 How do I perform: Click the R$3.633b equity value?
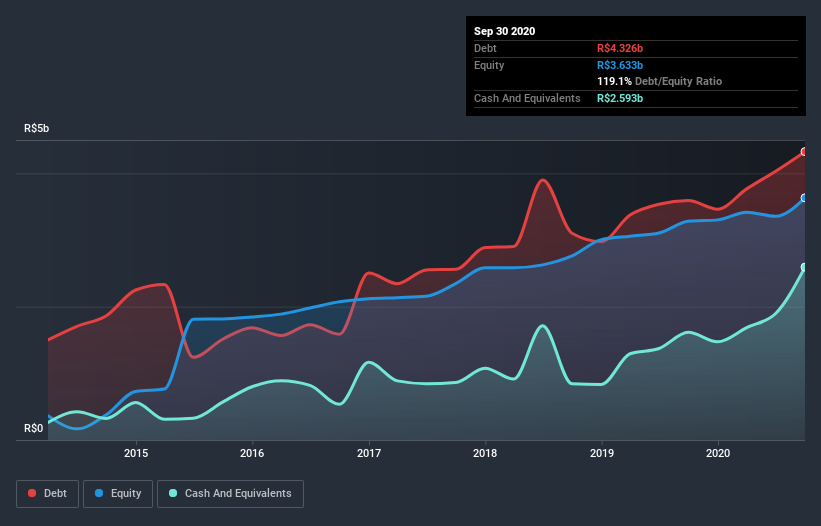pyautogui.click(x=620, y=65)
